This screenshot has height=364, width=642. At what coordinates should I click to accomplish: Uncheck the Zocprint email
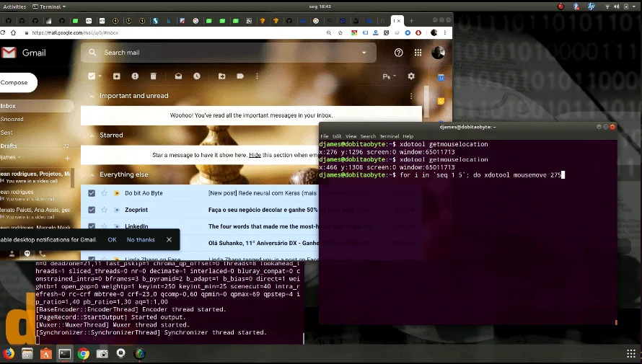tap(92, 210)
